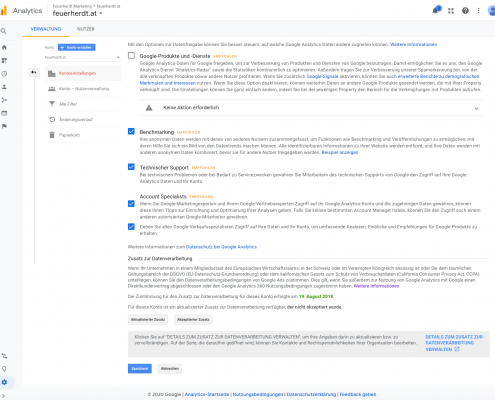
Task: Open Papierkorb menu item
Action: click(83, 135)
